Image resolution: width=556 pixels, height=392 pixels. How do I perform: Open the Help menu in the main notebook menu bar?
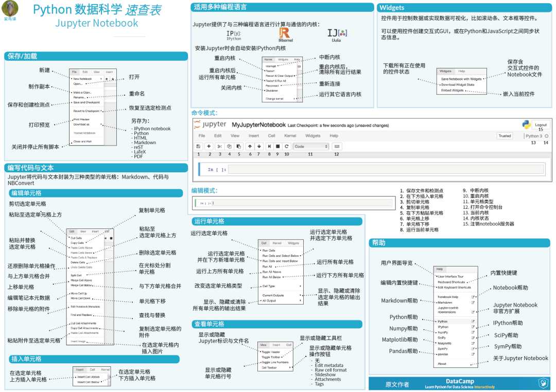(x=334, y=136)
